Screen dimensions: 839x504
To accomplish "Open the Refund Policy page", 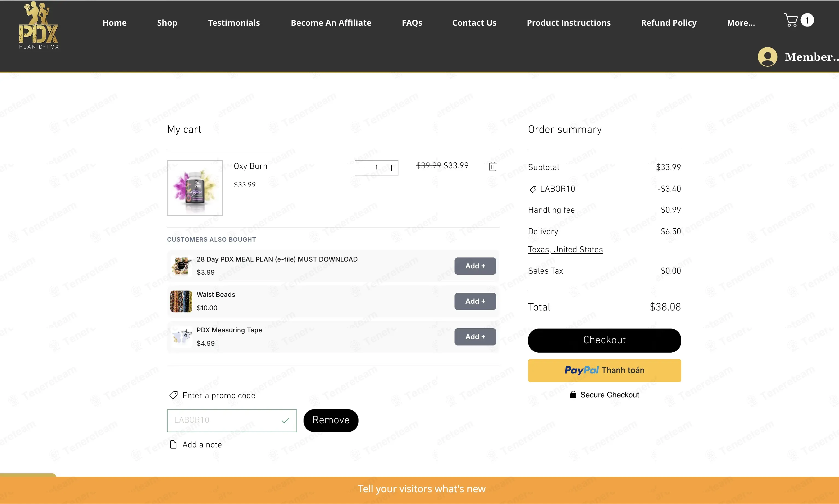I will click(x=668, y=23).
